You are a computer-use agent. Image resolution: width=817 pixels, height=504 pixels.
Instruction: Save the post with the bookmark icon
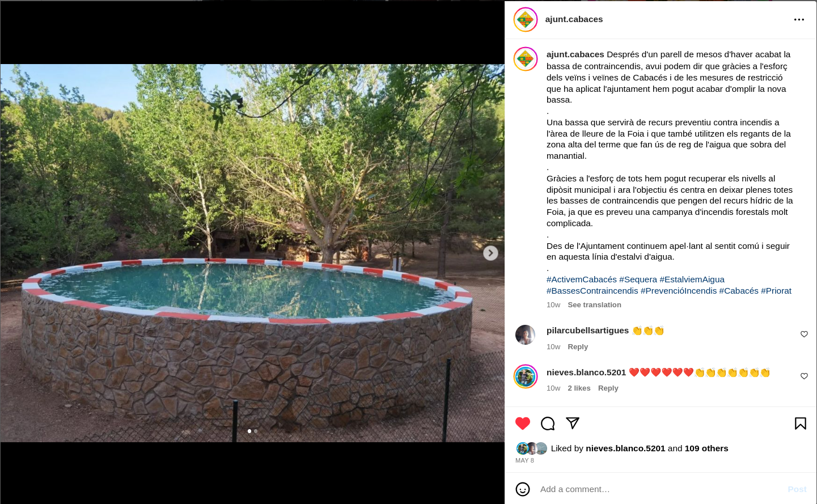tap(801, 423)
